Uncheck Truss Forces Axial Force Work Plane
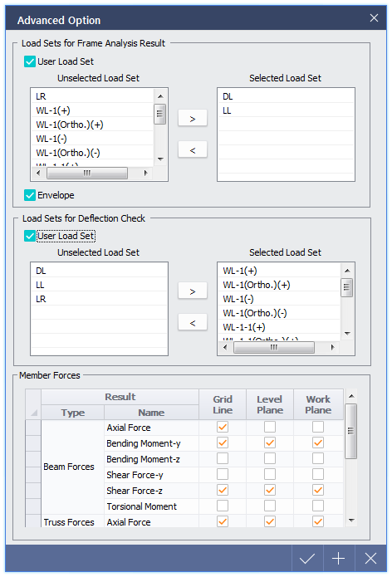The width and height of the screenshot is (392, 577). (318, 521)
